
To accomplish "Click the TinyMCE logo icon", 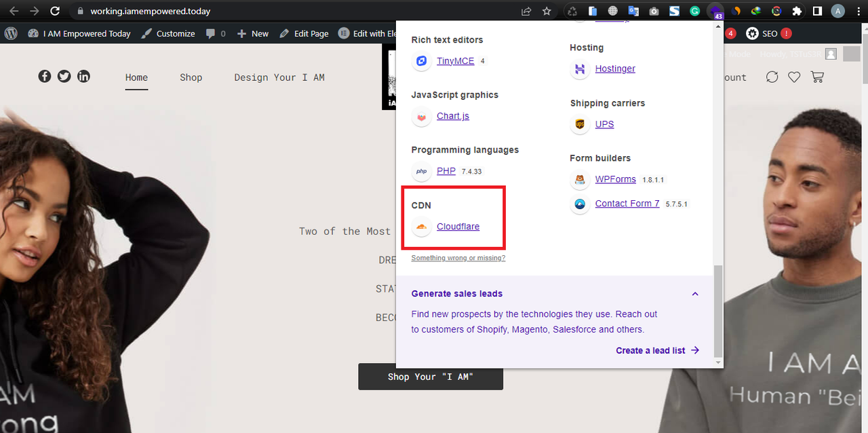I will [422, 61].
